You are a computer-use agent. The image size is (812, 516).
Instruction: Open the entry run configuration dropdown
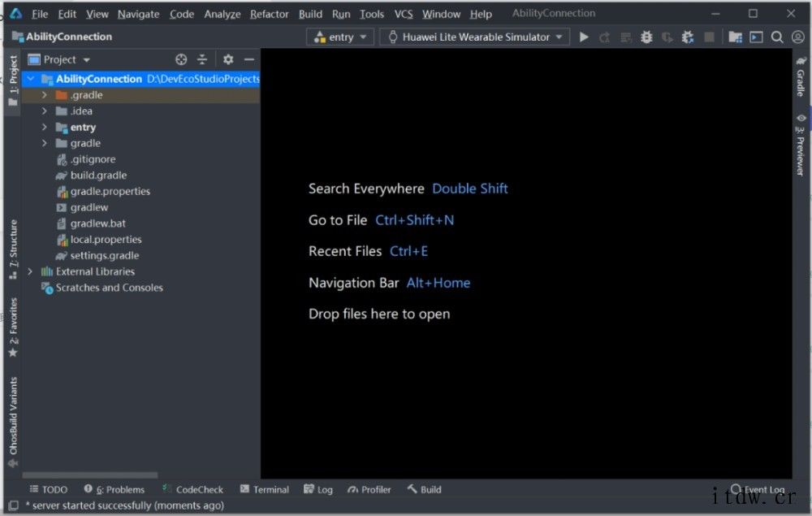point(340,37)
